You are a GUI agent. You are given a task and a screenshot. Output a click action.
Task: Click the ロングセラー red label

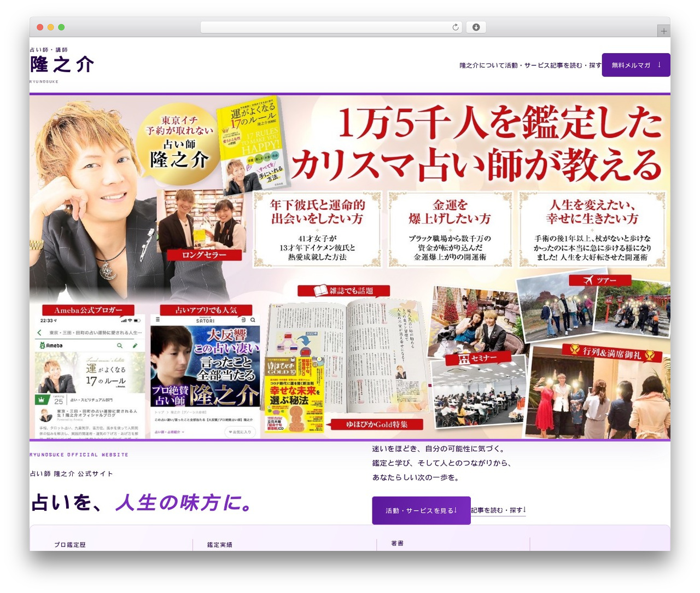pyautogui.click(x=204, y=255)
